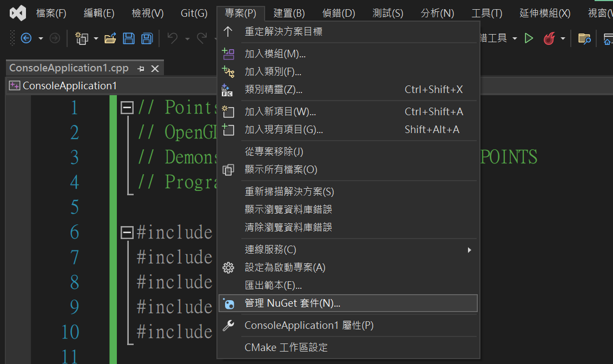Image resolution: width=613 pixels, height=364 pixels.
Task: Save the current file with the single floppy icon
Action: tap(129, 38)
